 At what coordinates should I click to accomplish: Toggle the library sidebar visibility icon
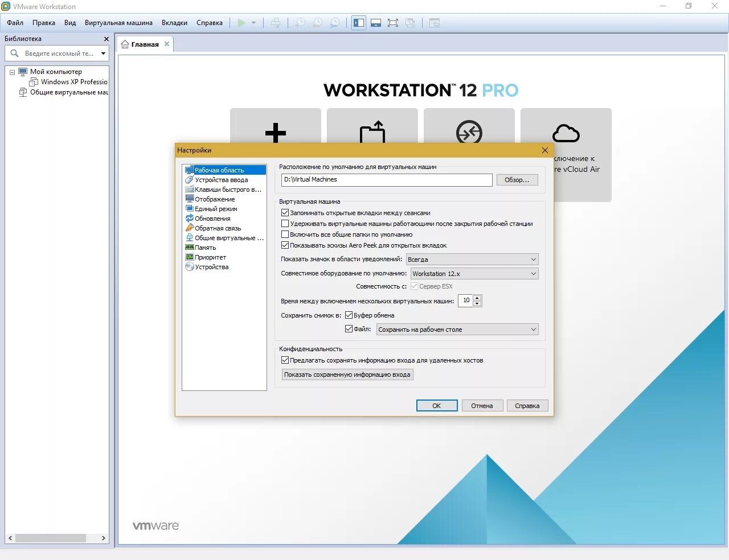[x=358, y=23]
